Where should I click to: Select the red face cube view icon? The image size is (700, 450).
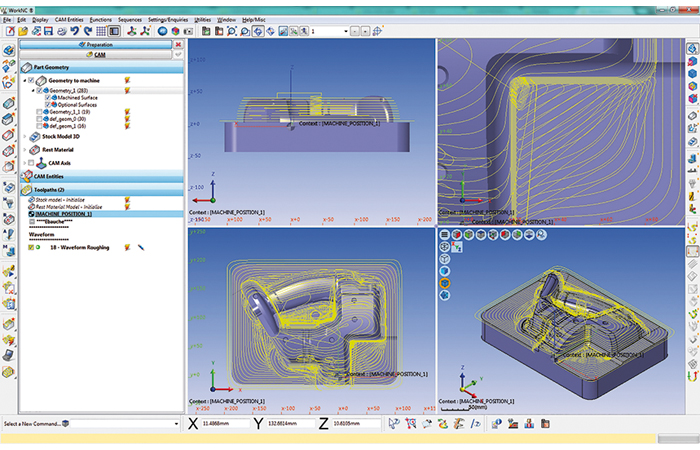coord(456,235)
